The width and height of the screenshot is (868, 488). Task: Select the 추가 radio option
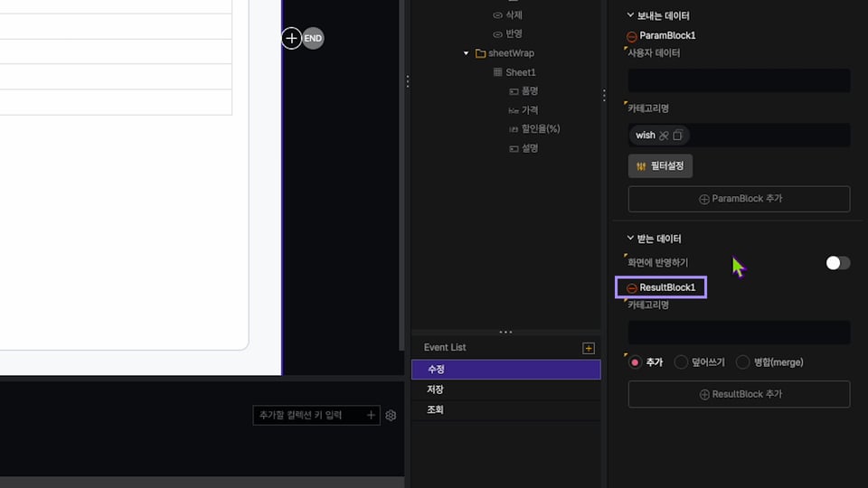(635, 362)
